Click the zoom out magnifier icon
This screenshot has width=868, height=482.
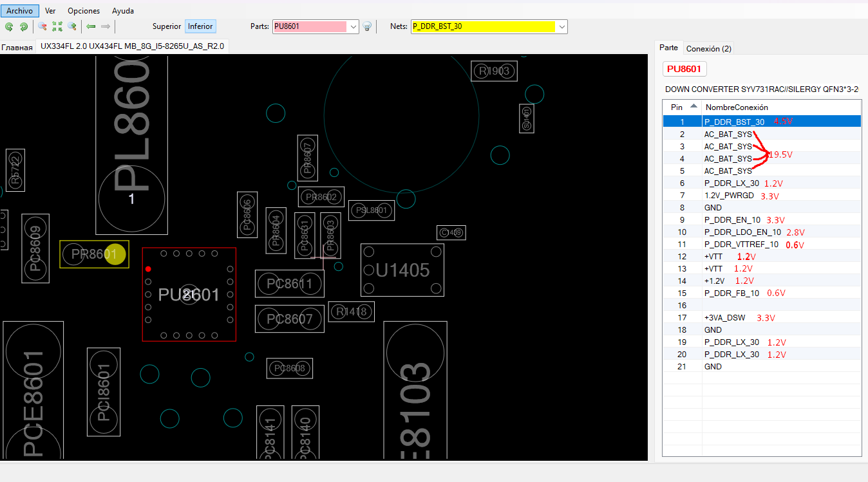click(x=42, y=26)
